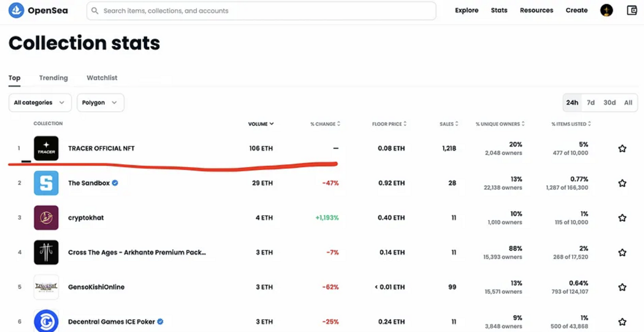Click the 15,393 owners text
The height and width of the screenshot is (332, 644).
pyautogui.click(x=502, y=257)
